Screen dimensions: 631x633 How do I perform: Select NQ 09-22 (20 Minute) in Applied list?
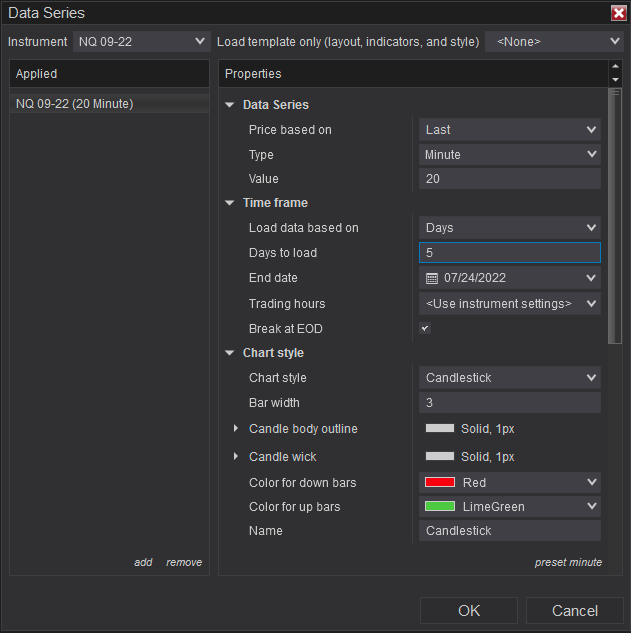point(75,103)
